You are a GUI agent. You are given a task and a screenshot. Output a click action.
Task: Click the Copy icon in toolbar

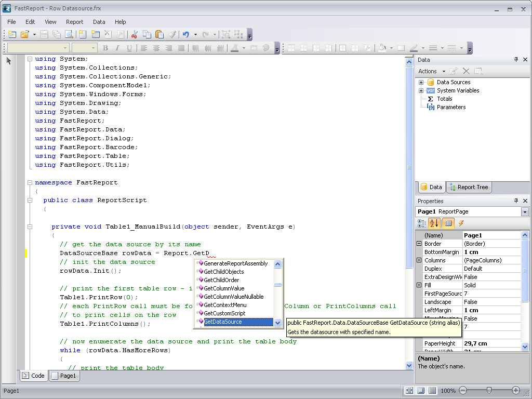[147, 34]
